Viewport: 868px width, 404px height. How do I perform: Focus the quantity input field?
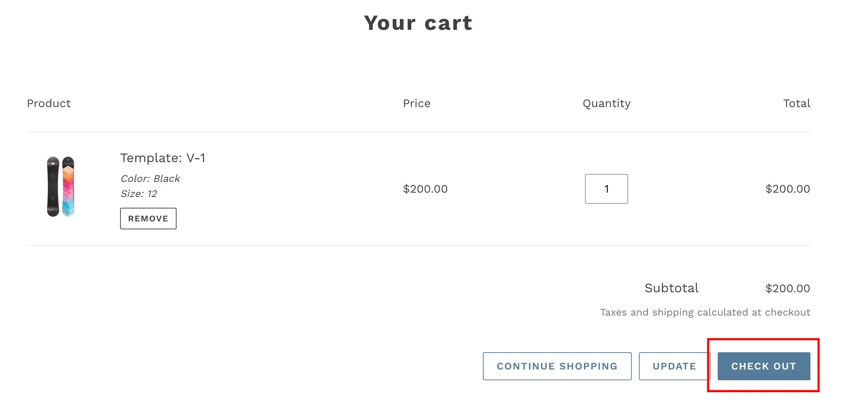[606, 189]
